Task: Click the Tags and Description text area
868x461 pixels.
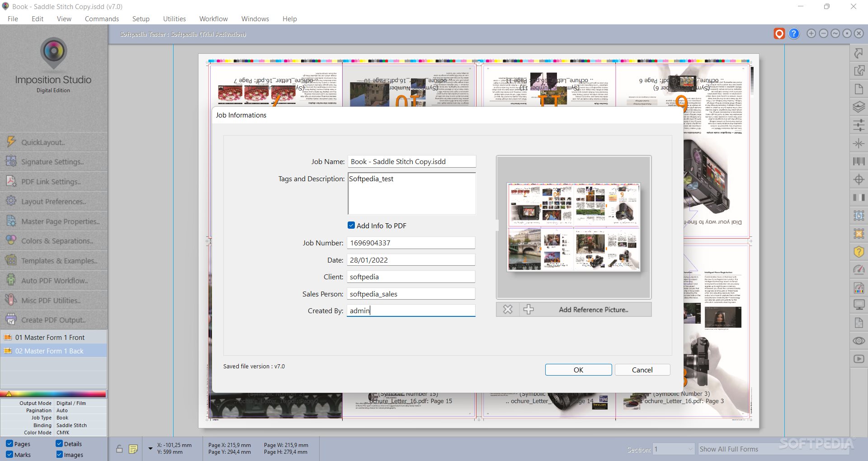Action: tap(411, 193)
